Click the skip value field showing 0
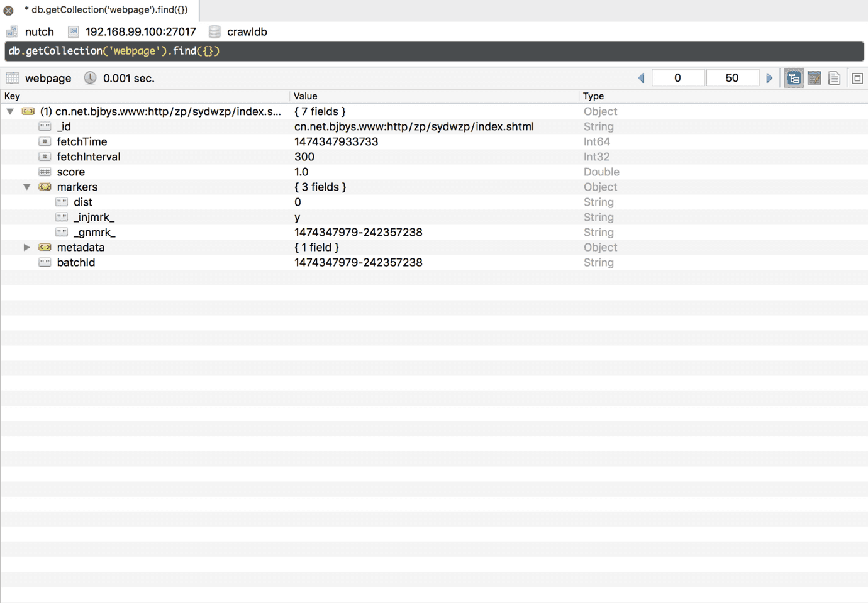This screenshot has width=868, height=603. point(677,78)
